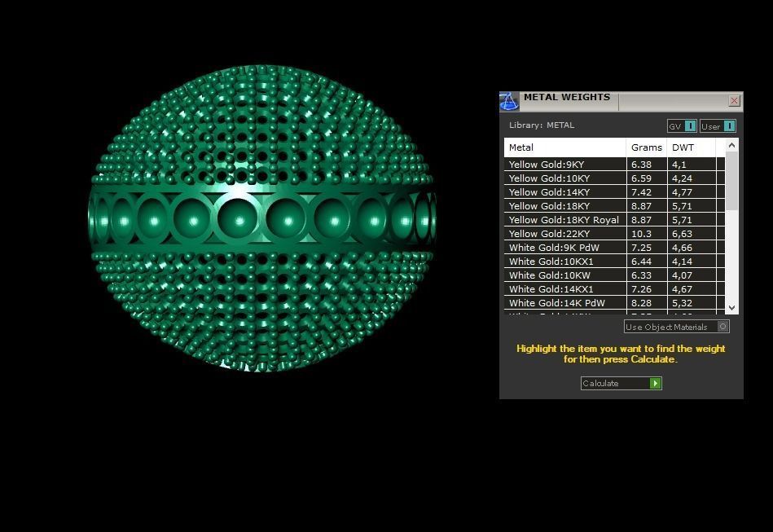The image size is (773, 532).
Task: Click the 6.59 grams value
Action: 641,178
